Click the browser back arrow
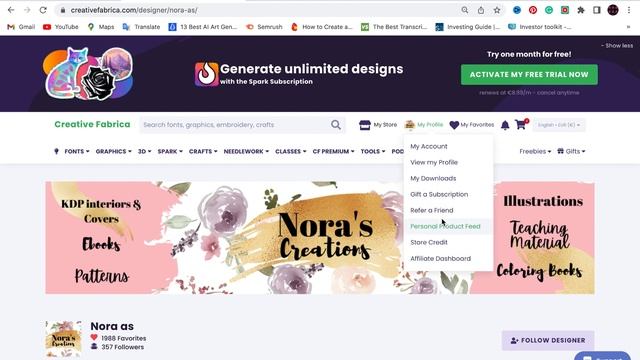Image resolution: width=640 pixels, height=360 pixels. (11, 10)
